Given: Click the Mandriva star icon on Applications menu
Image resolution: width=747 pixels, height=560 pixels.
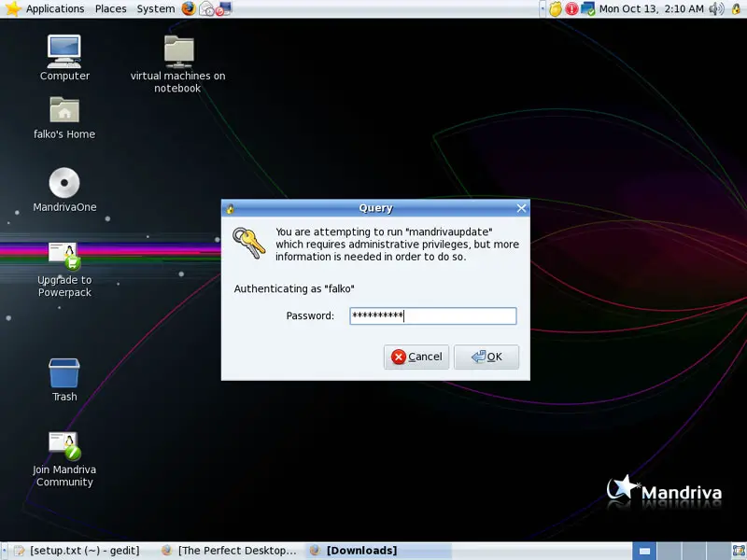Looking at the screenshot, I should (13, 8).
